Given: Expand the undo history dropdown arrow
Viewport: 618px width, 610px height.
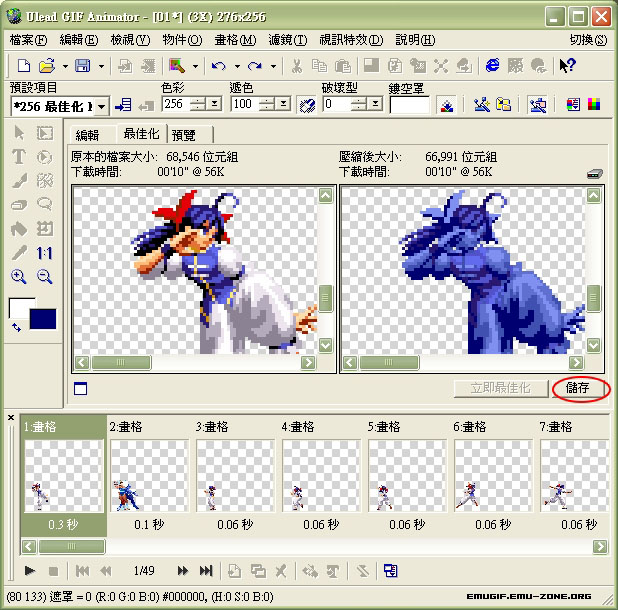Looking at the screenshot, I should pos(237,66).
